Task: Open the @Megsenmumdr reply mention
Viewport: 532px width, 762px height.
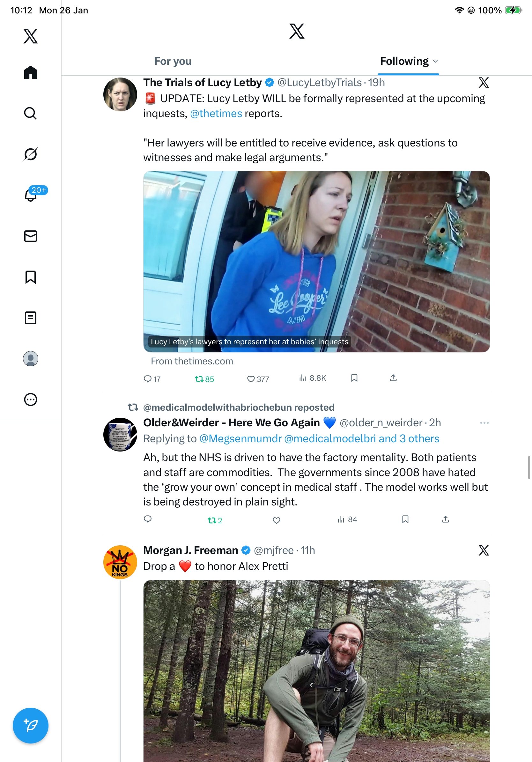Action: [x=240, y=438]
